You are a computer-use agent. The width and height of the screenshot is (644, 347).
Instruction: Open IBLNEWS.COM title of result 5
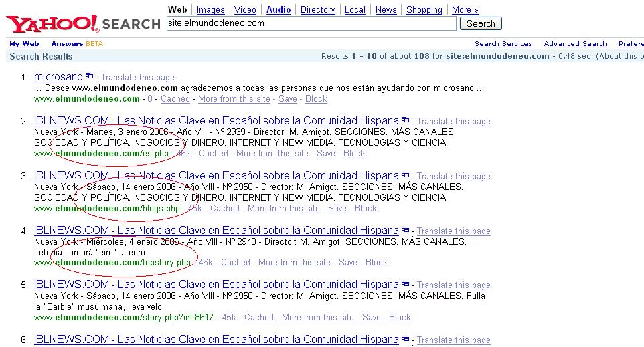pyautogui.click(x=216, y=284)
